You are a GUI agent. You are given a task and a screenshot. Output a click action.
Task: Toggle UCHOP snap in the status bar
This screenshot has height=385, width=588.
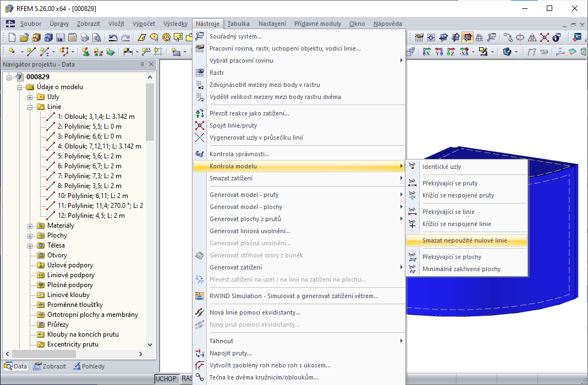166,378
